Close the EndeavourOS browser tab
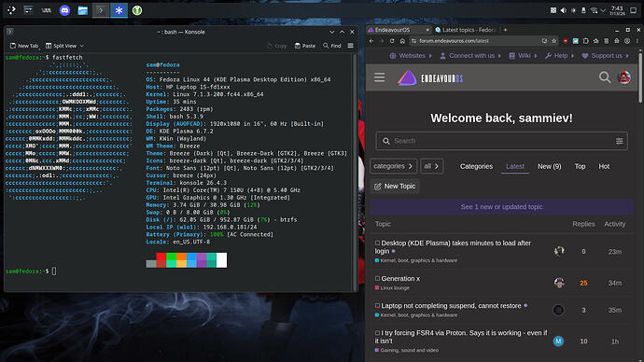 pos(427,30)
